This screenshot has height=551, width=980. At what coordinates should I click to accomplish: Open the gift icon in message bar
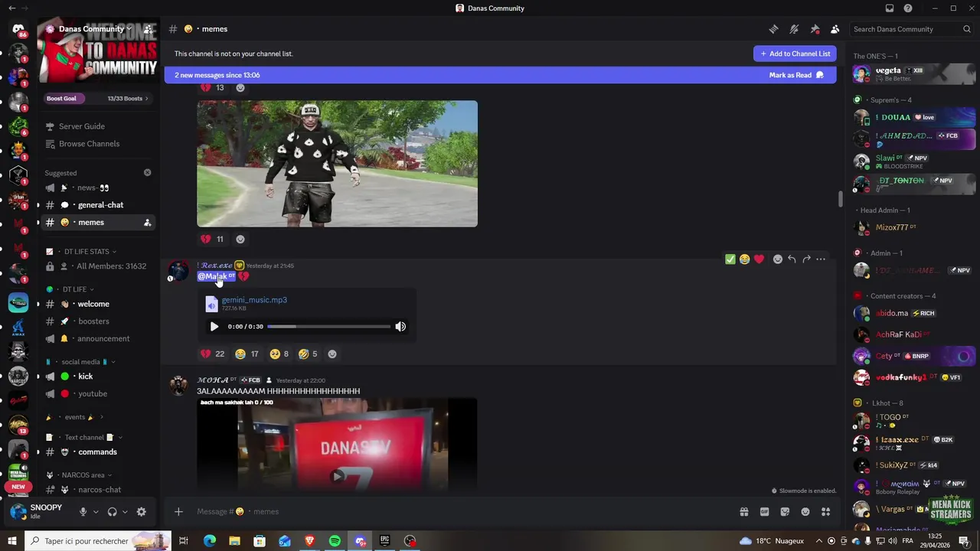point(743,512)
